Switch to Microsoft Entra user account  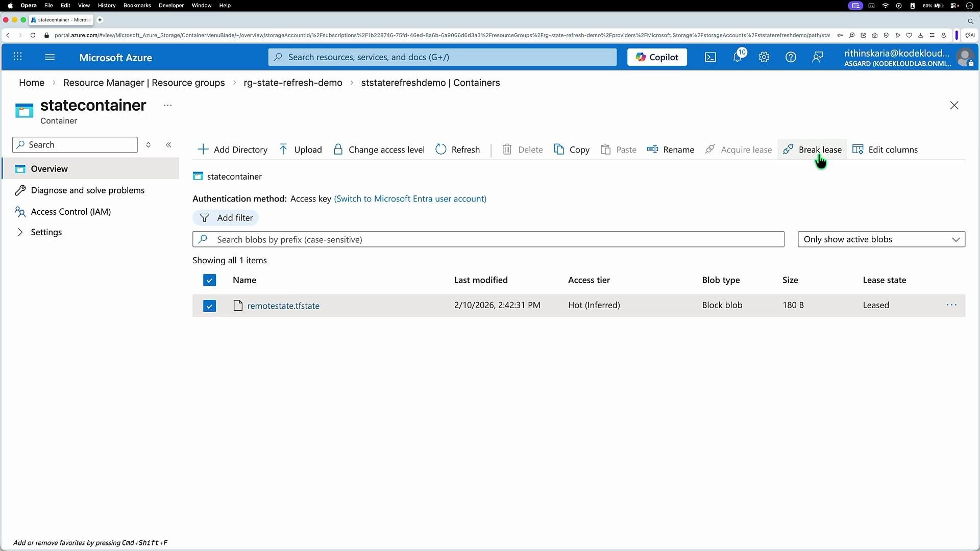tap(410, 198)
